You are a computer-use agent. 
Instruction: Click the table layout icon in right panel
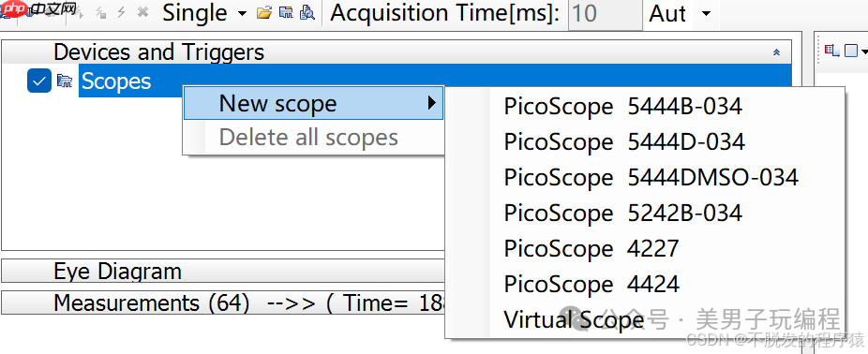pos(832,51)
